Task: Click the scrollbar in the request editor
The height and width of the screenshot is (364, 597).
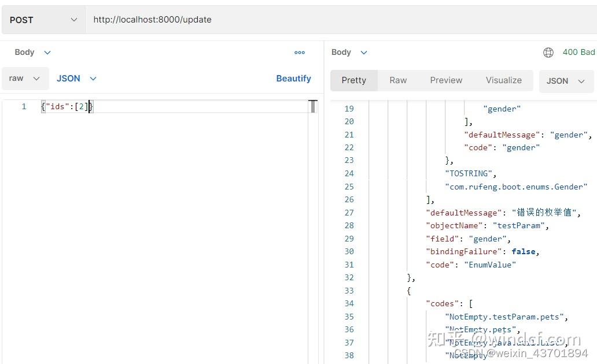Action: [313, 107]
